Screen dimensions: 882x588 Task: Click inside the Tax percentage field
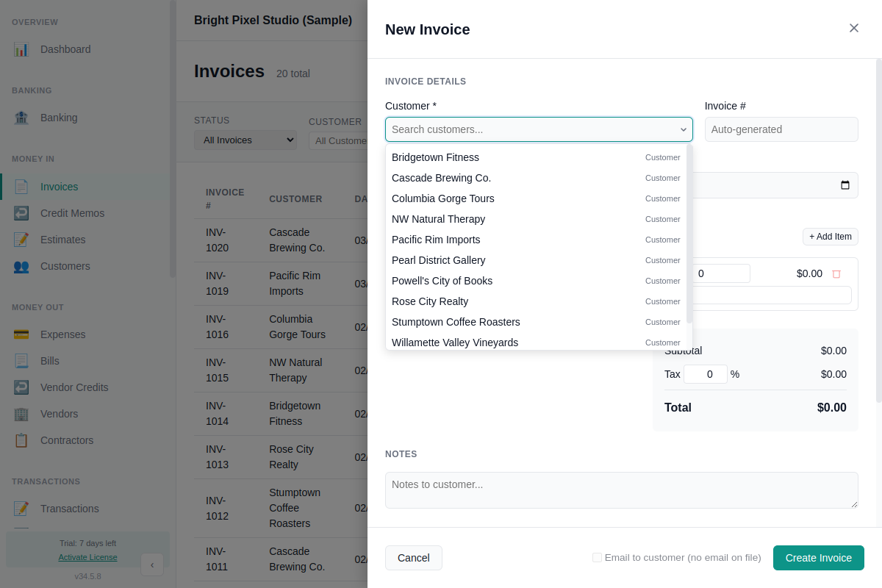coord(705,374)
